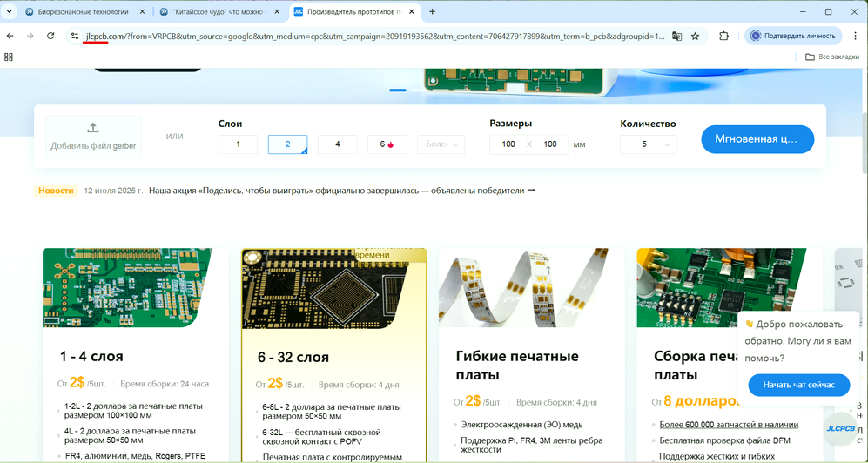Click text Бесплатная проверка файла DFM
The image size is (868, 463).
coord(724,441)
